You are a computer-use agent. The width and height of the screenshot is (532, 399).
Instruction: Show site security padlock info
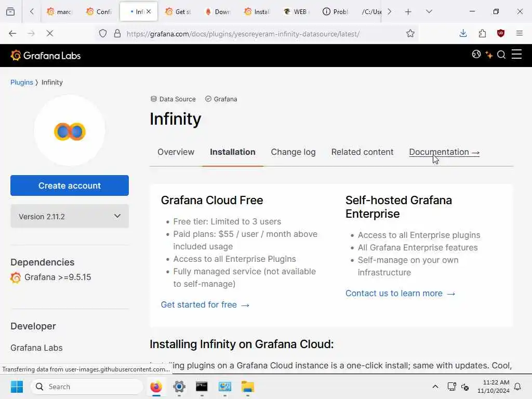(117, 33)
